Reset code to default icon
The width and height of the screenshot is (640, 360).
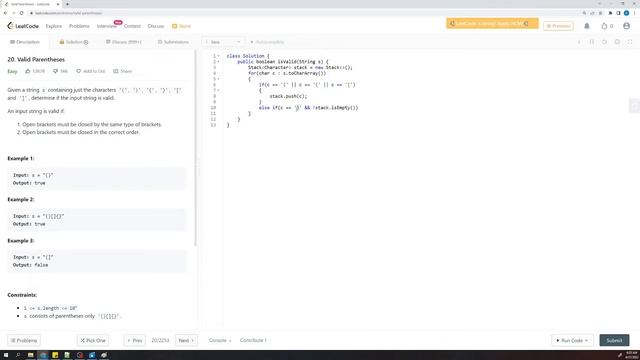[604, 42]
